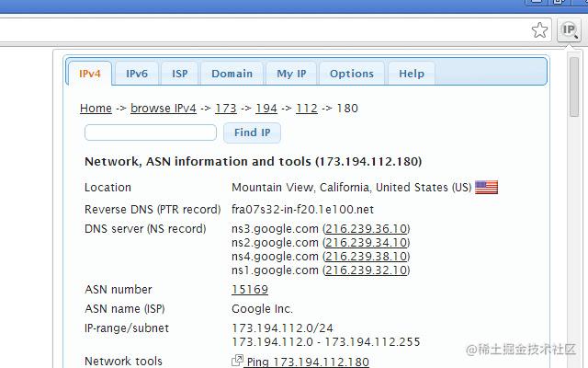Open the ISP tab
The height and width of the screenshot is (368, 588).
pos(180,74)
